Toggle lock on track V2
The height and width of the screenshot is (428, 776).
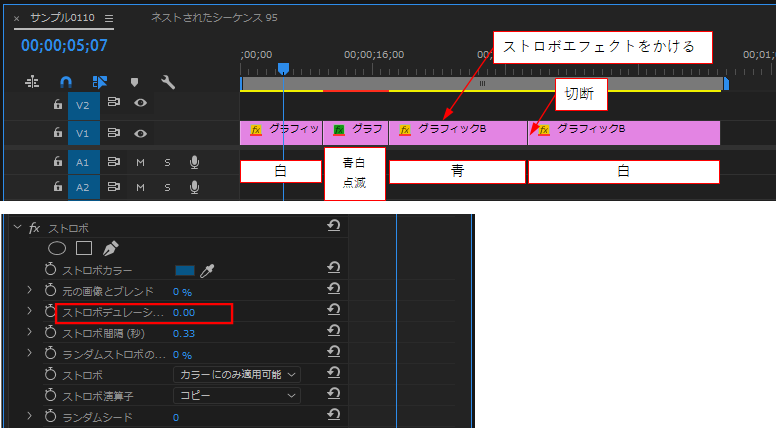click(58, 104)
